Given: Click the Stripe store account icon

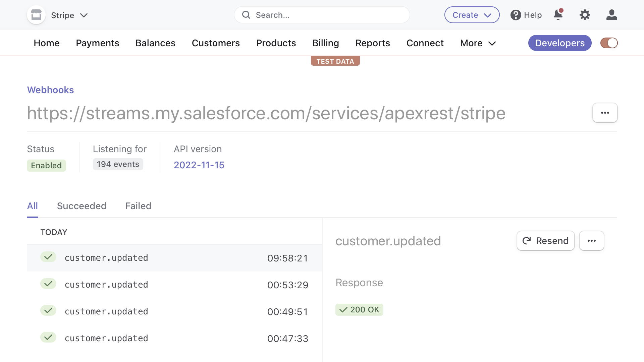Looking at the screenshot, I should pyautogui.click(x=36, y=15).
